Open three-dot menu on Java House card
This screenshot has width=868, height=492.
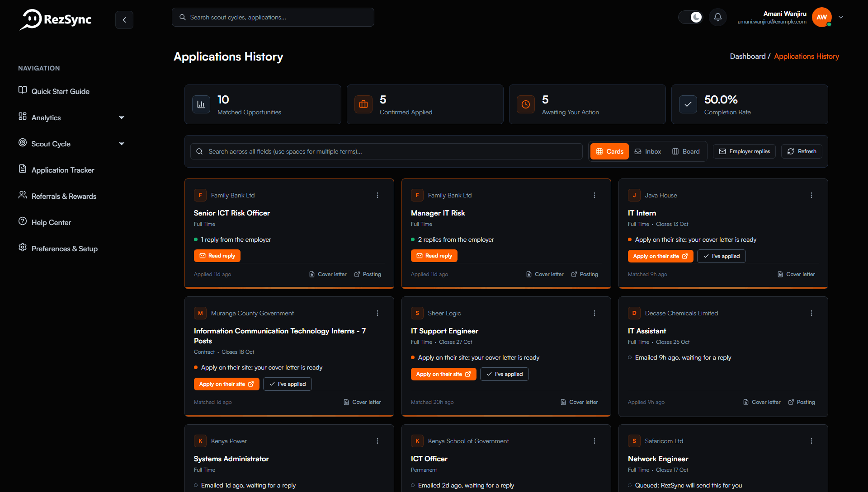tap(811, 195)
